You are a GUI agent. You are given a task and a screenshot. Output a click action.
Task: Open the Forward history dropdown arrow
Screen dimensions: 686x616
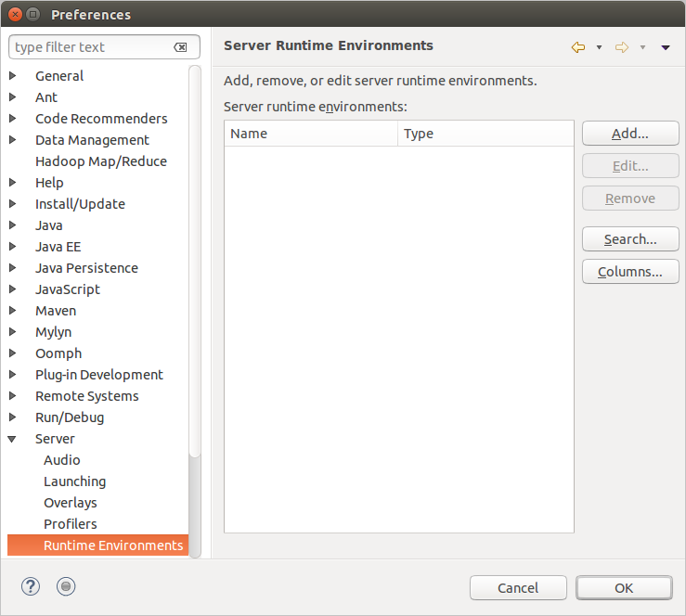coord(642,47)
